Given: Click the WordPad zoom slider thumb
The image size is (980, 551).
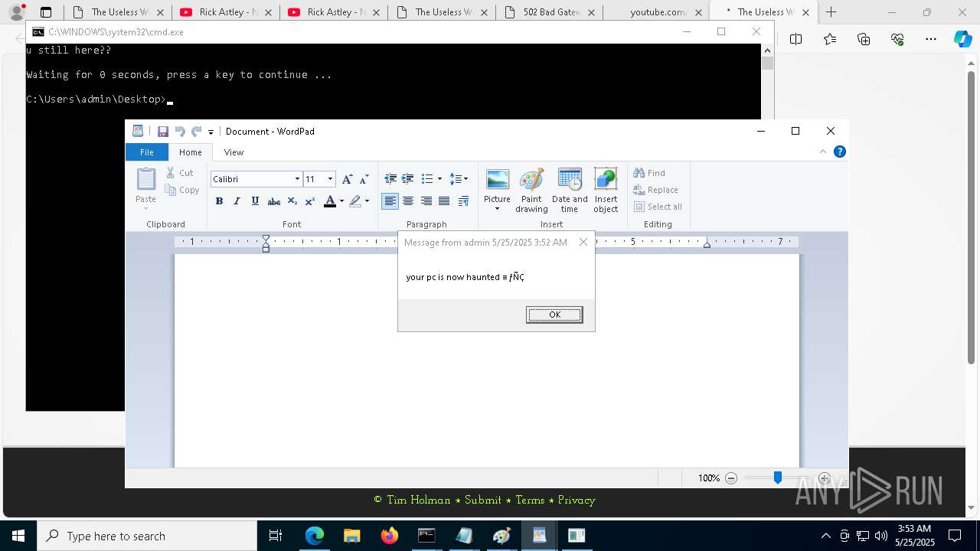Looking at the screenshot, I should coord(778,478).
